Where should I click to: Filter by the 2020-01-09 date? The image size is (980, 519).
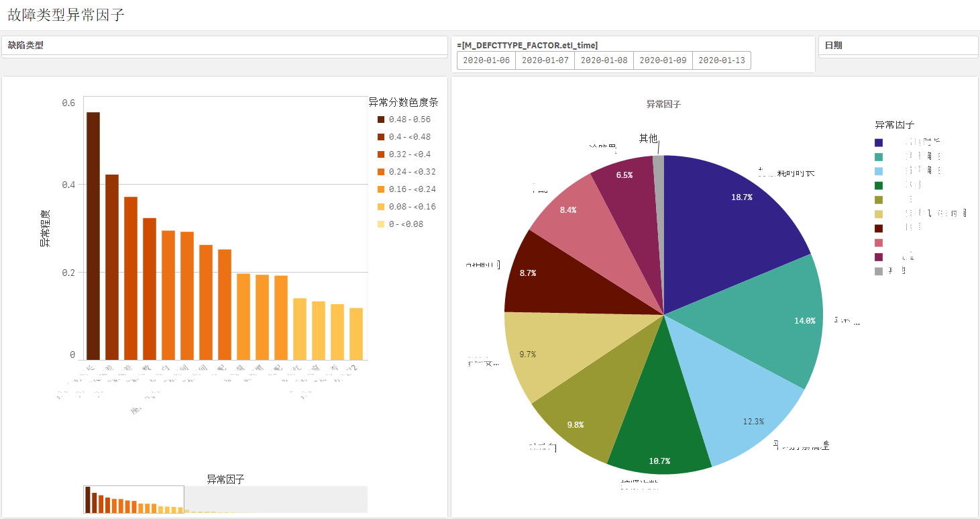[663, 60]
